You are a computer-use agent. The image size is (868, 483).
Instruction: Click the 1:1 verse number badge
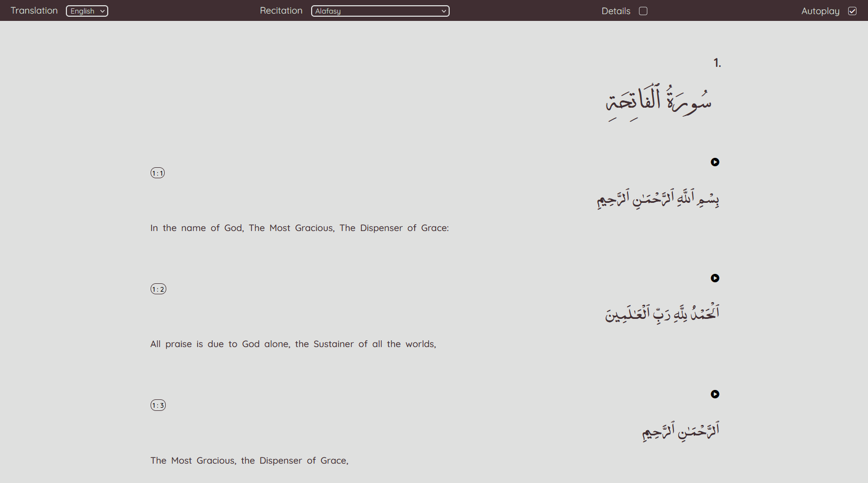click(158, 173)
